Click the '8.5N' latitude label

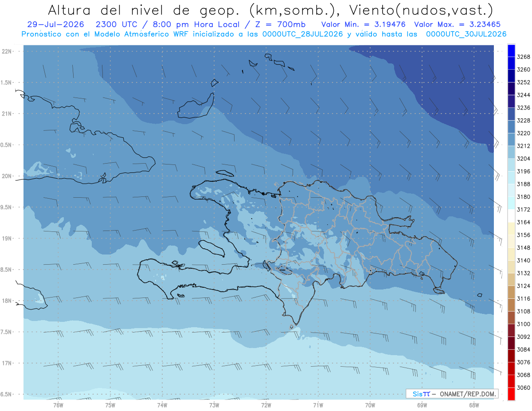click(x=7, y=270)
